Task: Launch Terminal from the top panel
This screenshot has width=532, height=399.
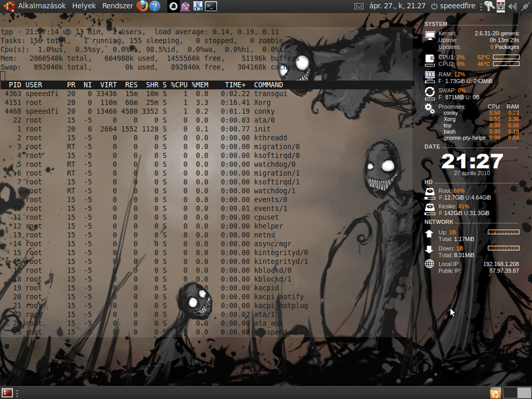Action: tap(211, 6)
